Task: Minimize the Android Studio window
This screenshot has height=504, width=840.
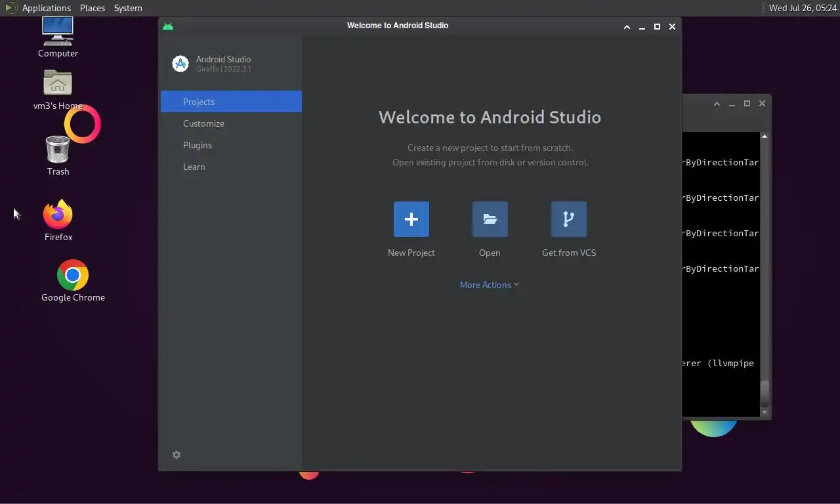Action: (642, 27)
